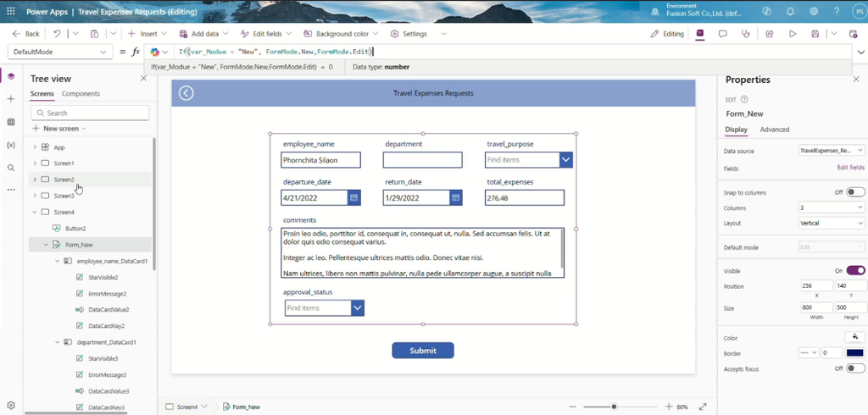Viewport: 868px width, 415px height.
Task: Open settings gear at bottom left
Action: tap(11, 406)
